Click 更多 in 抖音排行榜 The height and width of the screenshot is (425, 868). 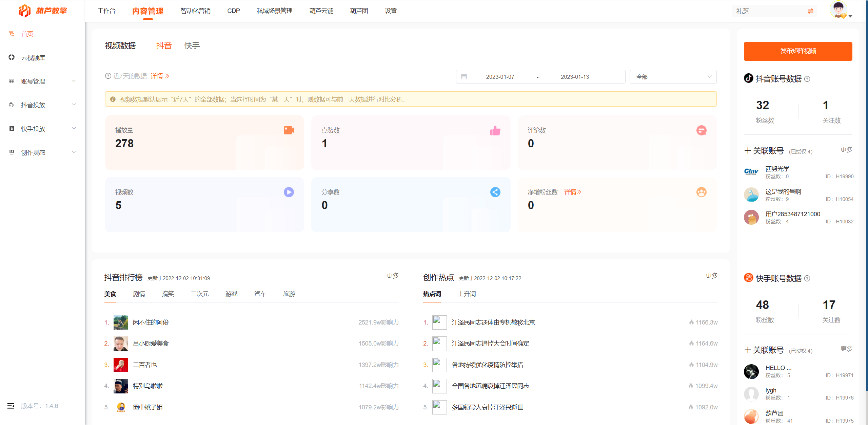(393, 276)
